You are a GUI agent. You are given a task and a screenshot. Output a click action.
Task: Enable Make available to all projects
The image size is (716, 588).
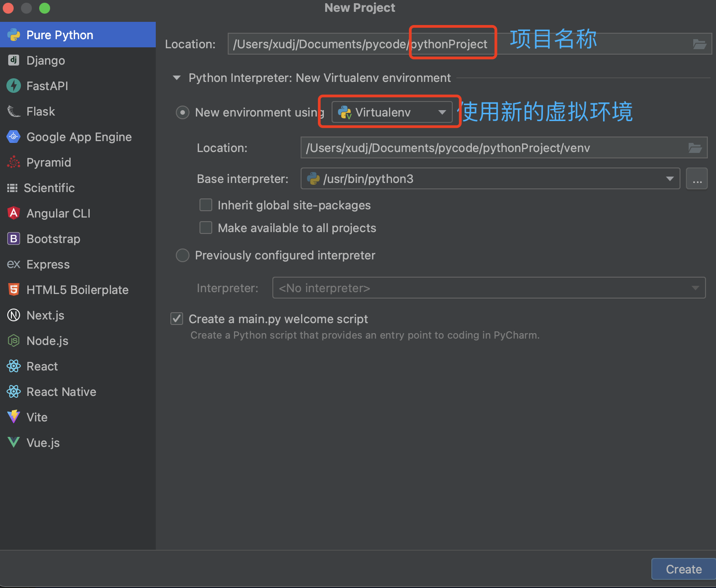[x=206, y=228]
